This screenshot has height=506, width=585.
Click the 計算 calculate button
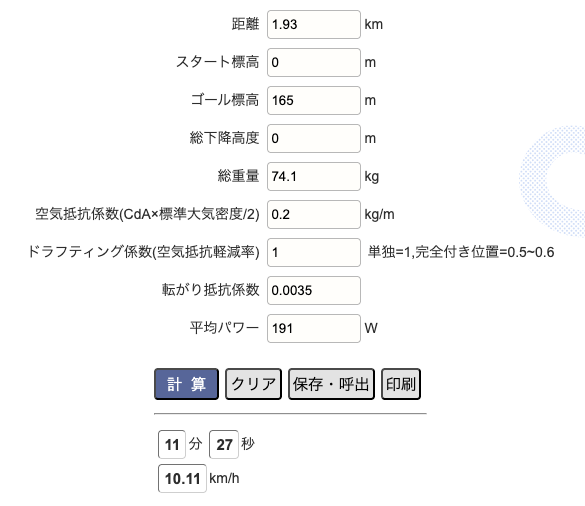click(x=186, y=384)
